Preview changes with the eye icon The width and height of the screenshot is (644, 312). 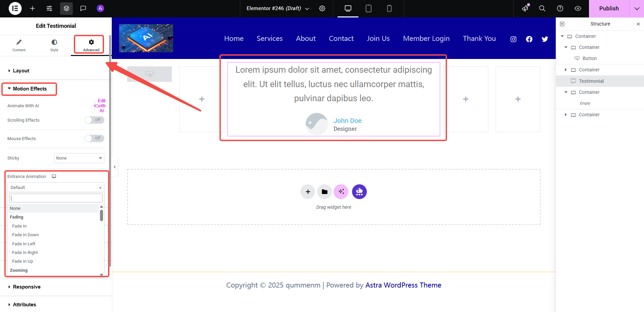578,8
